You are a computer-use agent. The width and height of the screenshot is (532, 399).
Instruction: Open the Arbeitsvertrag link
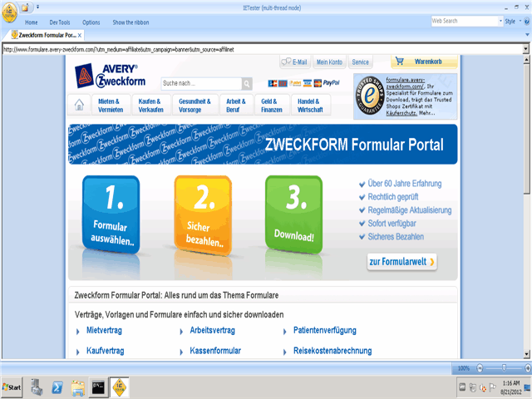[213, 330]
